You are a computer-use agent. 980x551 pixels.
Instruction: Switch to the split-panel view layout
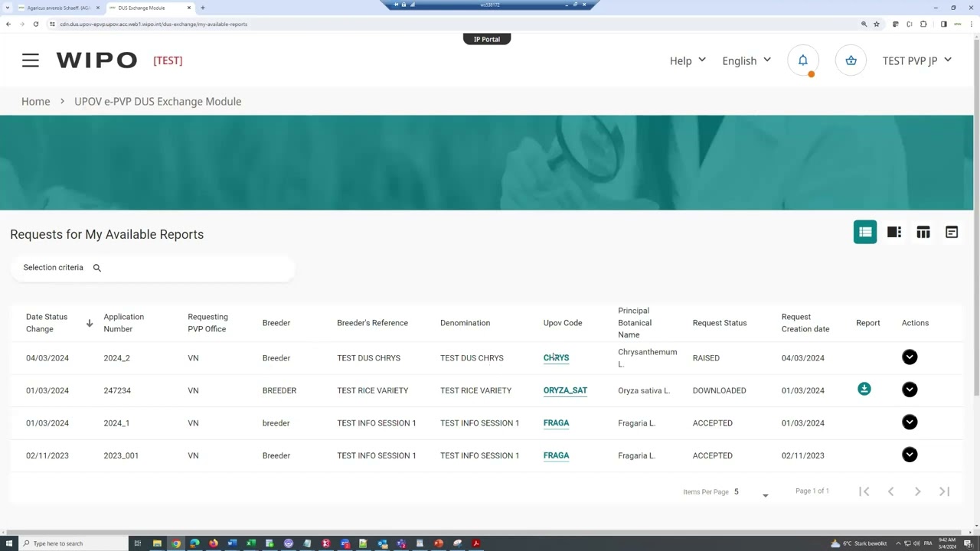coord(894,232)
